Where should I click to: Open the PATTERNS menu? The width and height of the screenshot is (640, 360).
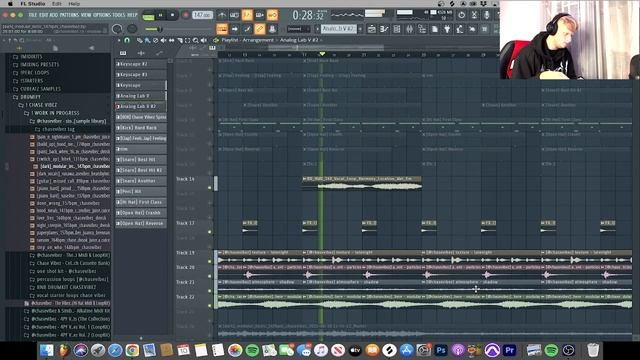(x=69, y=15)
